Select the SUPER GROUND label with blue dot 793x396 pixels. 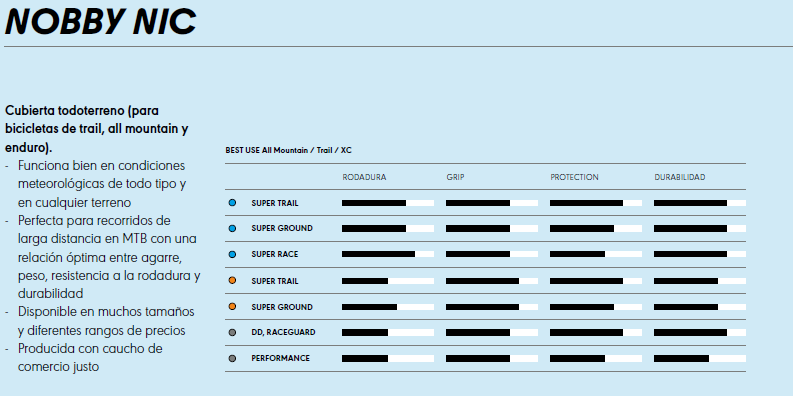282,229
